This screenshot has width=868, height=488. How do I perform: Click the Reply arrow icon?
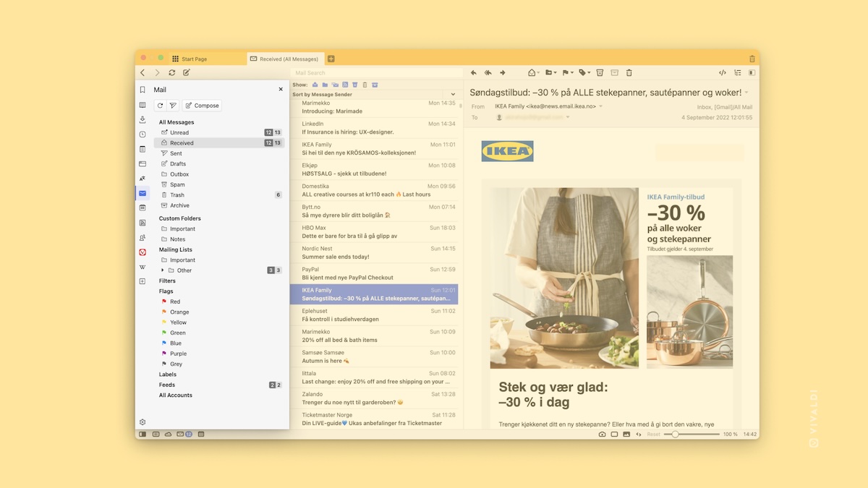click(x=474, y=73)
